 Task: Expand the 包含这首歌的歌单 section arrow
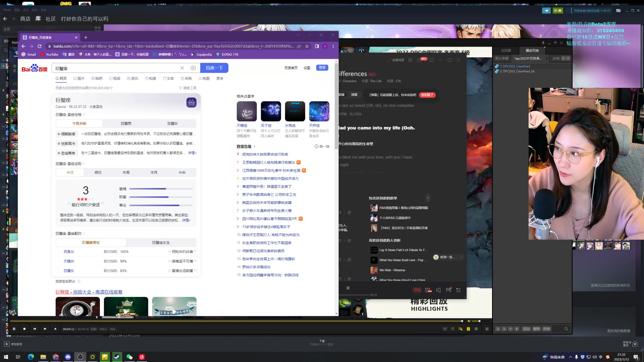coord(428,198)
